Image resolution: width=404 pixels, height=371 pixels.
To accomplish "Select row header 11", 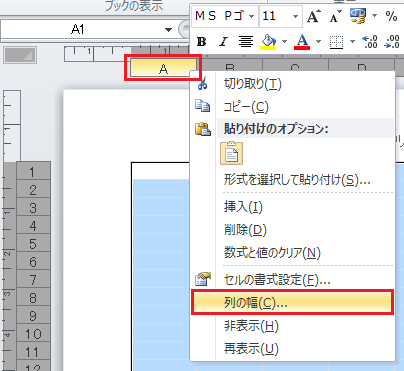I will (x=33, y=351).
